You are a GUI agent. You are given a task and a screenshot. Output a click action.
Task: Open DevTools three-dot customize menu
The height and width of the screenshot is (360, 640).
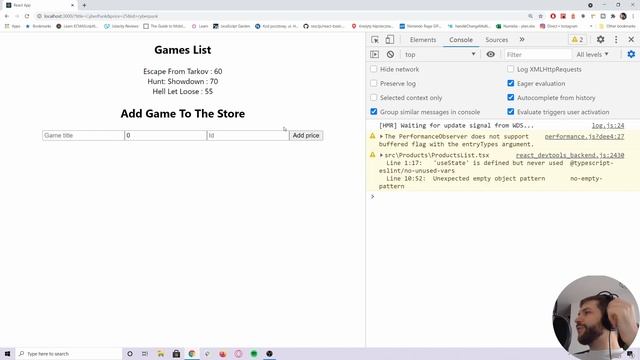[x=616, y=40]
